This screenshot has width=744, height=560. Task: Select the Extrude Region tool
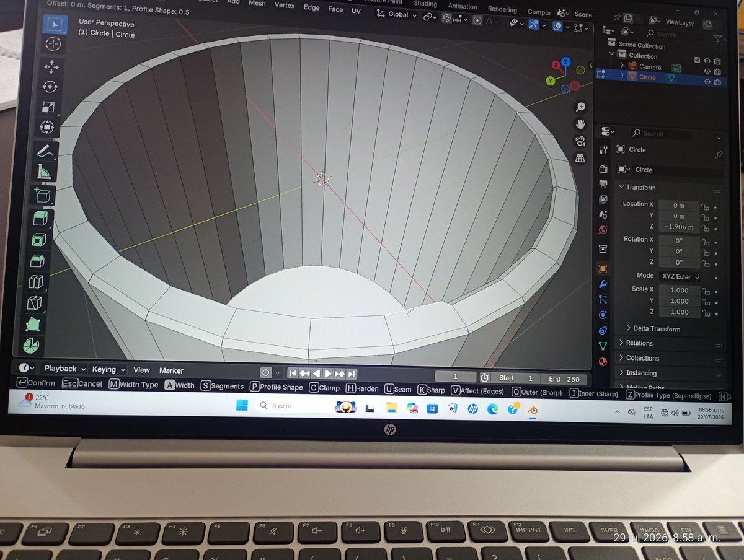coord(40,219)
